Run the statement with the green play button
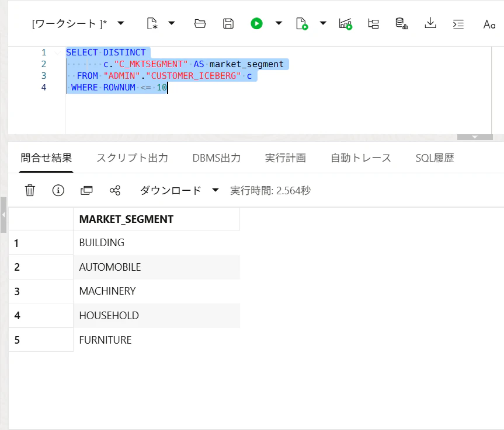504x430 pixels. [256, 23]
